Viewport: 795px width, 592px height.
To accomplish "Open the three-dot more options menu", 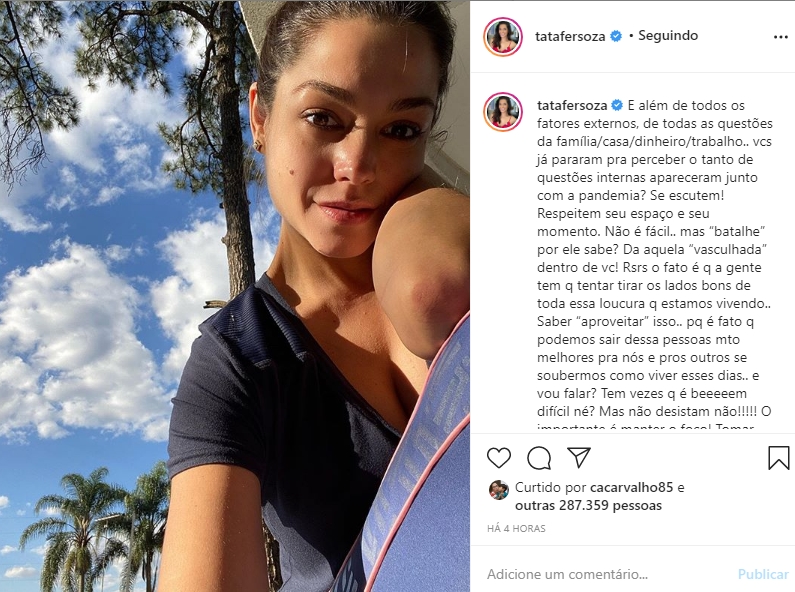I will point(780,37).
